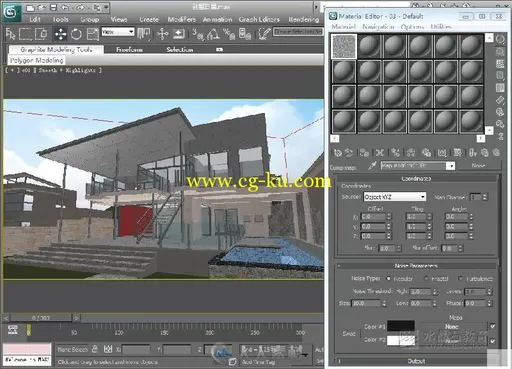This screenshot has height=369, width=512.
Task: Click the Sample Type sphere icon
Action: 500,40
